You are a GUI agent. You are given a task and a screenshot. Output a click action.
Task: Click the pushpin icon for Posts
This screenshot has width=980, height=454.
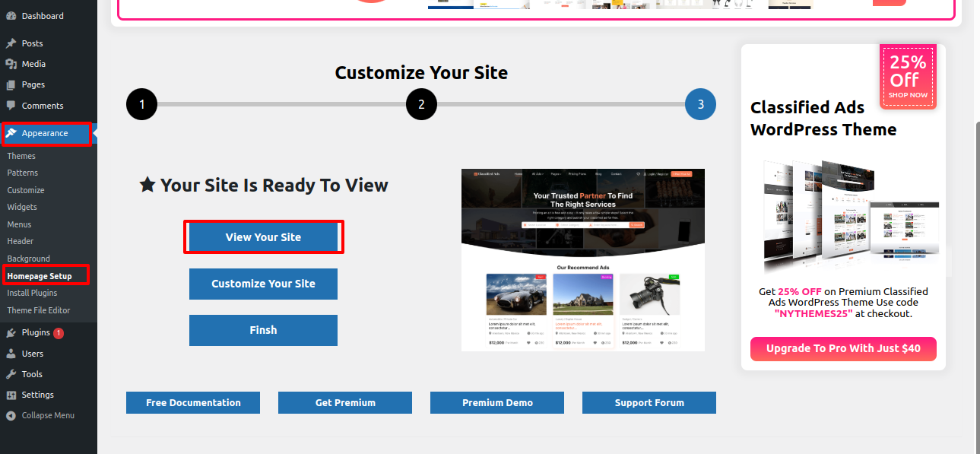11,43
